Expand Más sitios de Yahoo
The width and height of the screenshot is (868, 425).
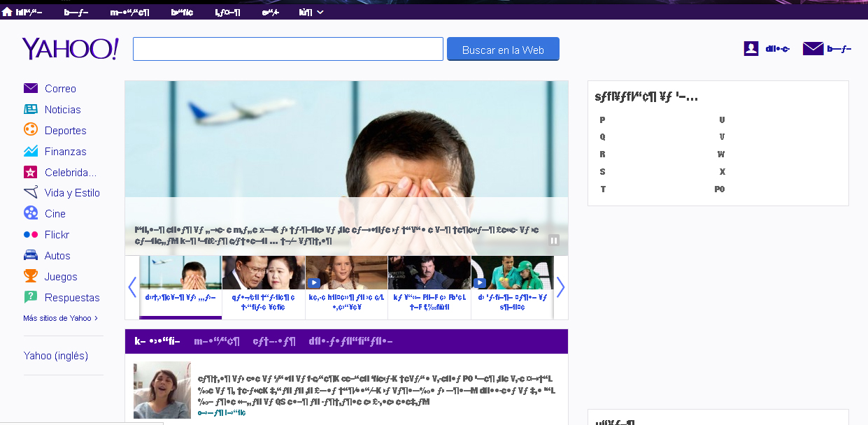coord(61,318)
